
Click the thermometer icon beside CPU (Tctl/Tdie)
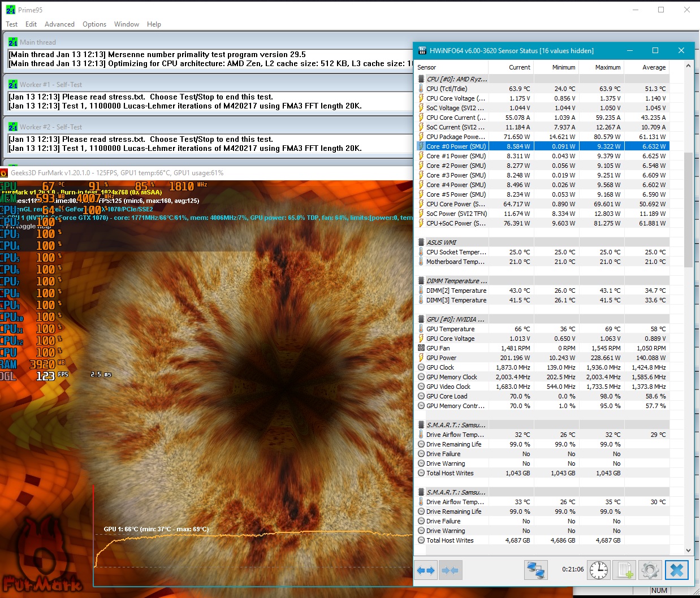click(x=421, y=89)
